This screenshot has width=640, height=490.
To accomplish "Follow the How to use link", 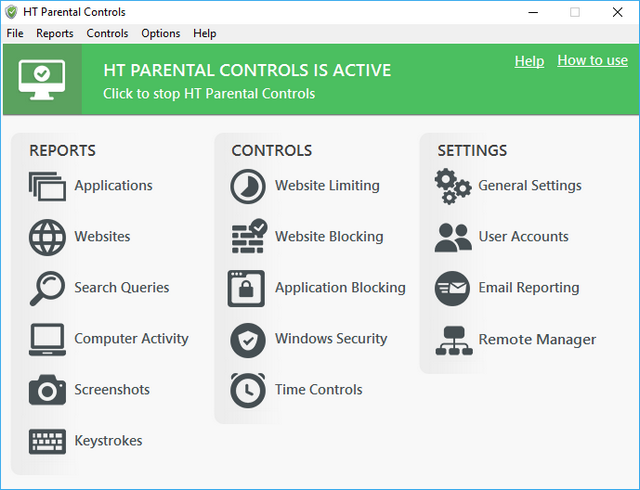I will (x=592, y=61).
